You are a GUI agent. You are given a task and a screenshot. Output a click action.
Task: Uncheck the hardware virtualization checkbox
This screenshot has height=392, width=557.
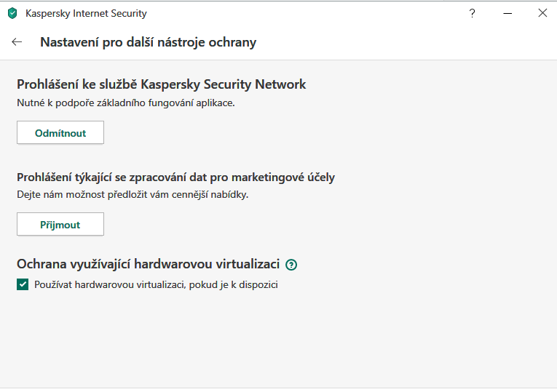click(23, 284)
